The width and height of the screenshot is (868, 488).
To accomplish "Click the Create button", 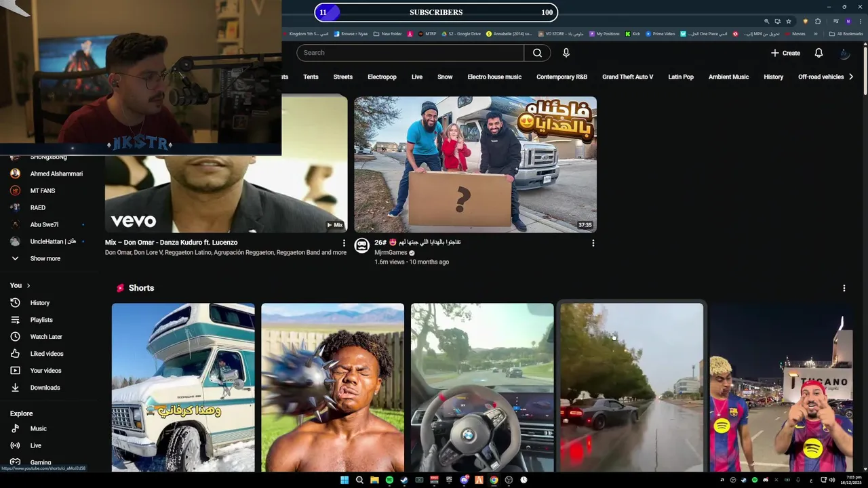I will [785, 53].
